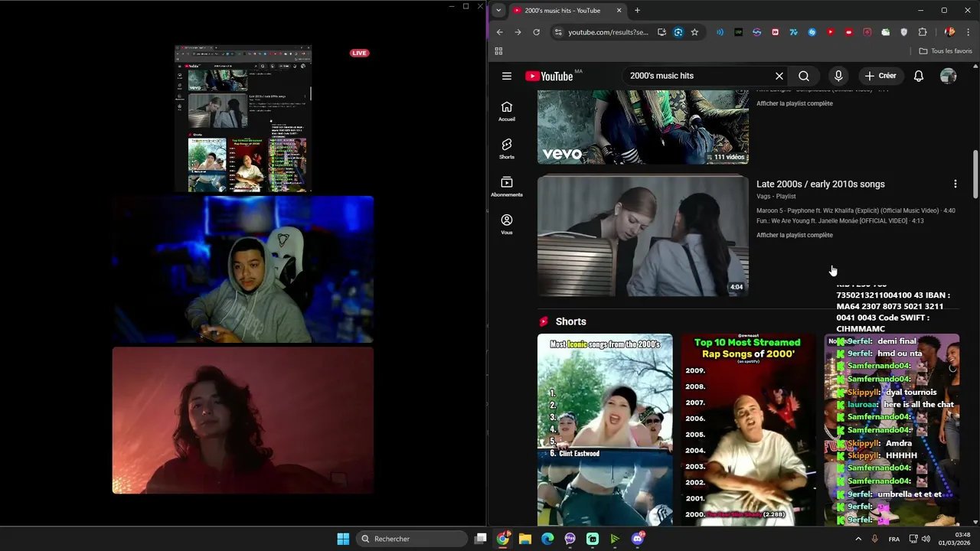Image resolution: width=980 pixels, height=551 pixels.
Task: Start voice search with the microphone icon
Action: coord(838,76)
